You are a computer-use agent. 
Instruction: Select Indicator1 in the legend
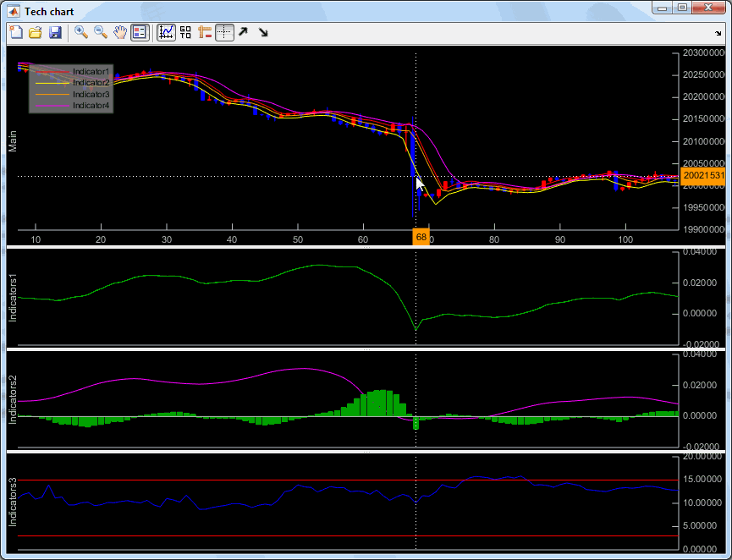pyautogui.click(x=90, y=71)
